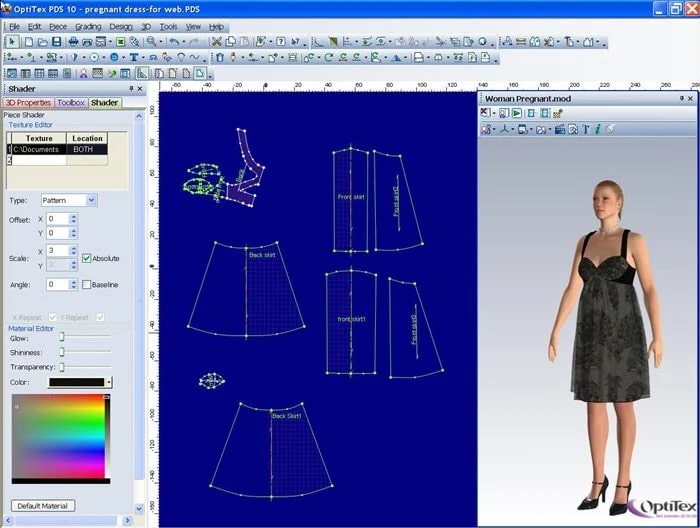Click the trash delete icon
700x528 pixels.
(x=220, y=58)
